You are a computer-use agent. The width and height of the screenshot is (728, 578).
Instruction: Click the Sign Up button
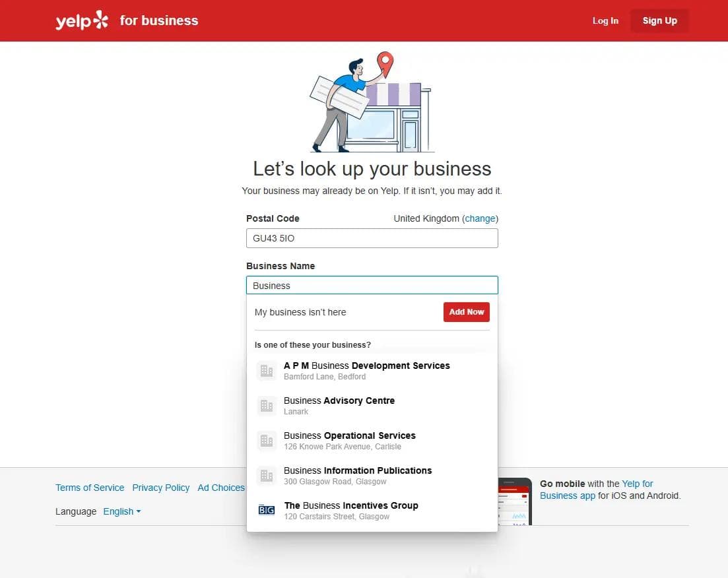coord(659,21)
